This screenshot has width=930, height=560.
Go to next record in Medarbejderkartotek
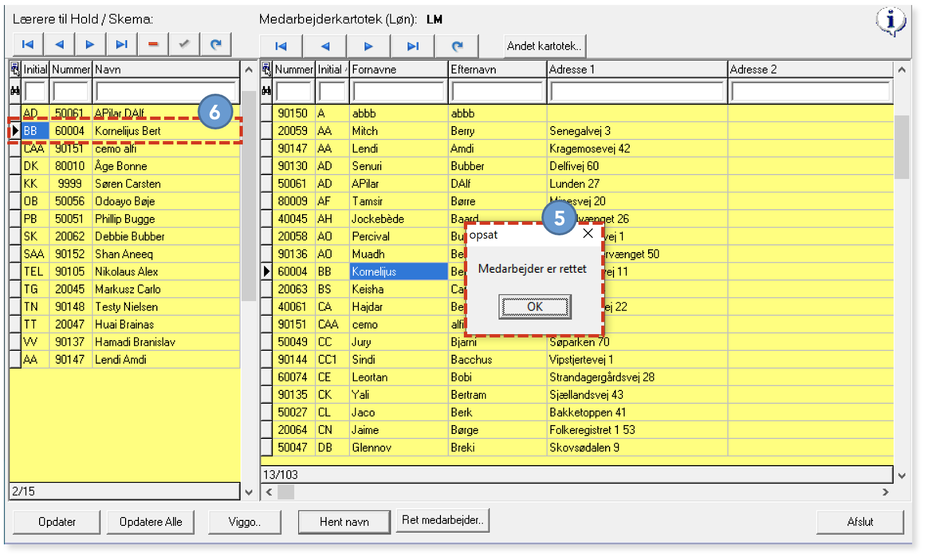[368, 46]
